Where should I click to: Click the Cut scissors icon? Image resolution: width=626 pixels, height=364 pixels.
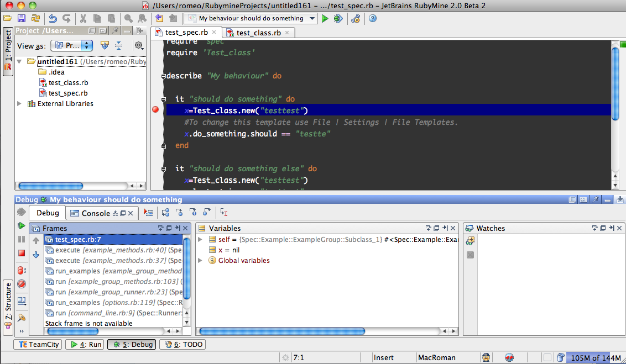[83, 18]
